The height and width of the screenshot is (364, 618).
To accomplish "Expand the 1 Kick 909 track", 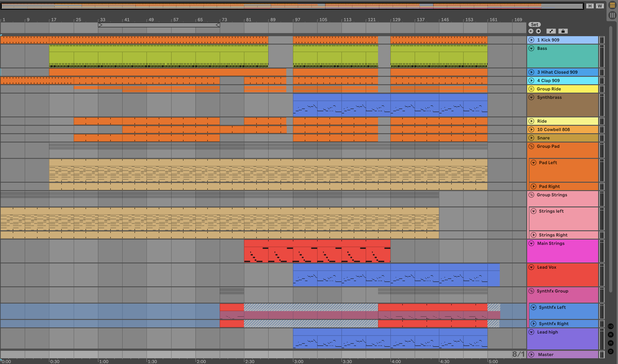I will 531,40.
